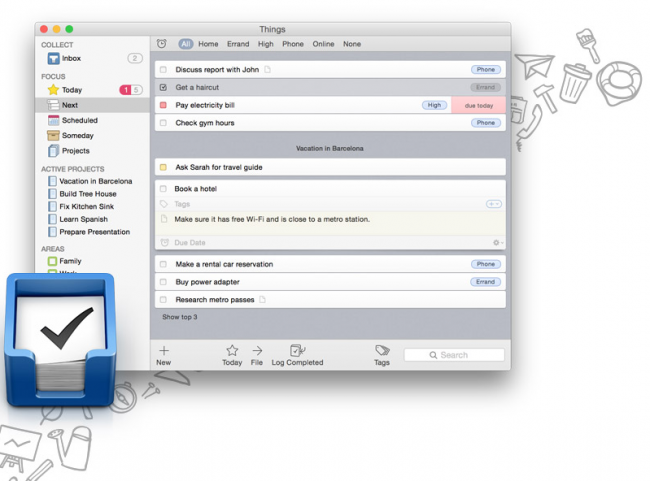
Task: Select the Next list icon
Action: click(53, 105)
